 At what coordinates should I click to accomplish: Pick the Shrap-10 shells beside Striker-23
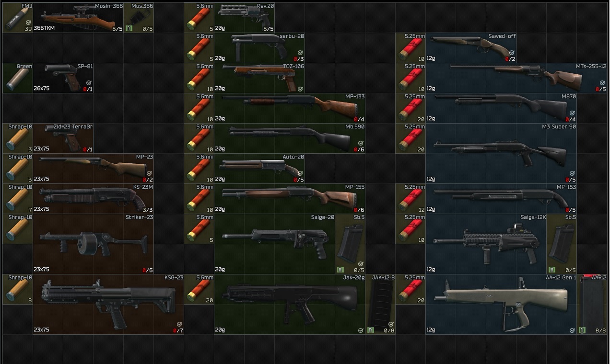coord(18,228)
